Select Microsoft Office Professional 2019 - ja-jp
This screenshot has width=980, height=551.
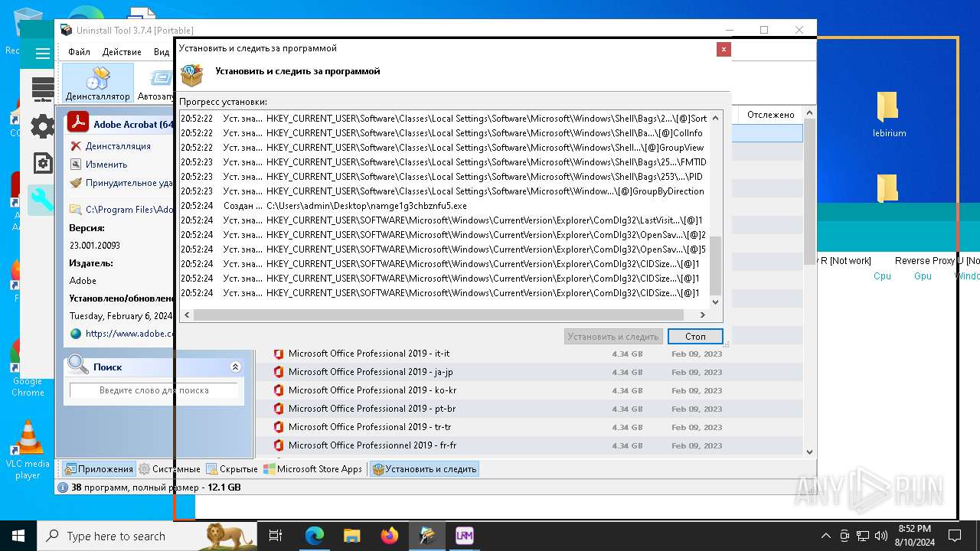[x=528, y=372]
